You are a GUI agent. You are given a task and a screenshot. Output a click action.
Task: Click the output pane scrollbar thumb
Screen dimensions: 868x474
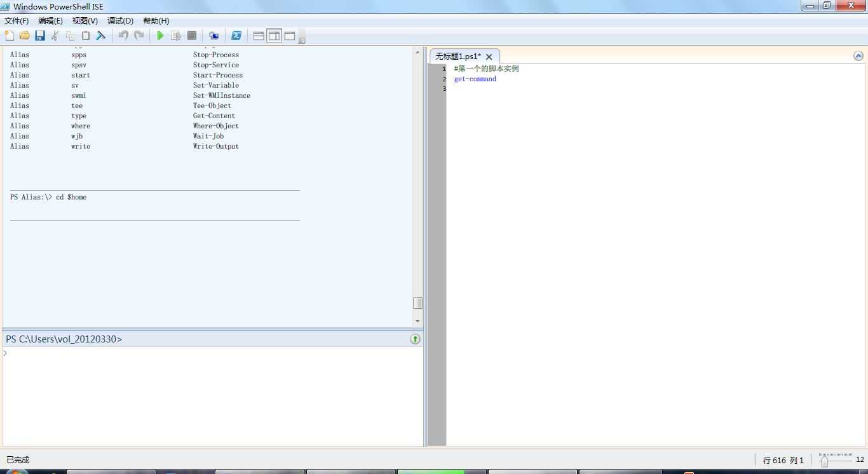[x=417, y=303]
